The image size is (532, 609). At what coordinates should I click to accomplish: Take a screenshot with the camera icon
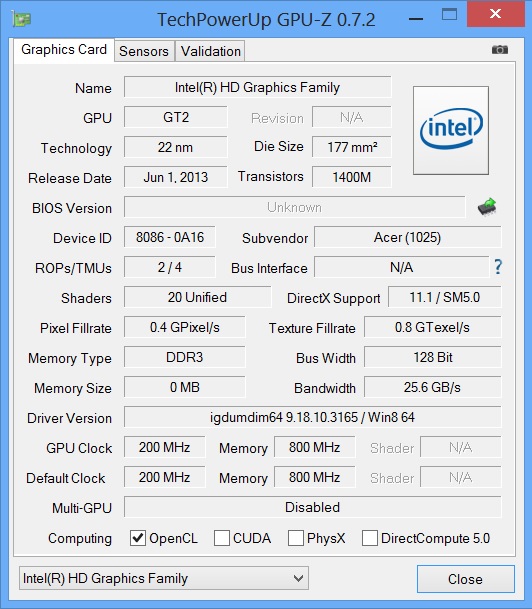(500, 50)
